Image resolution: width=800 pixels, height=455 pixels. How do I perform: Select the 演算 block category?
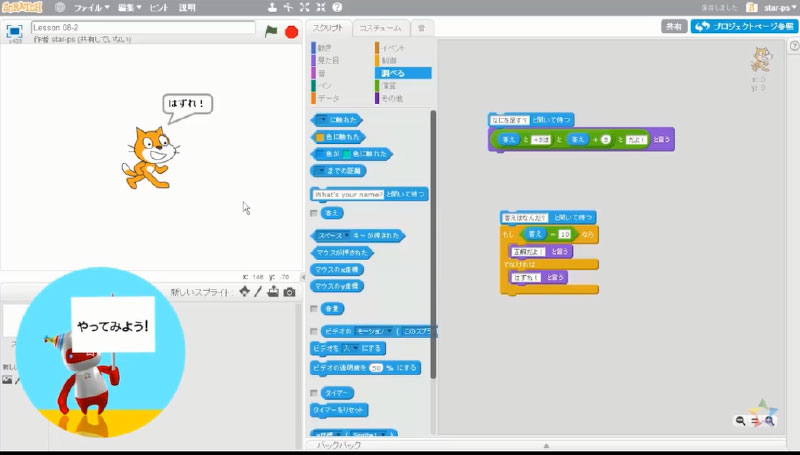tap(389, 86)
